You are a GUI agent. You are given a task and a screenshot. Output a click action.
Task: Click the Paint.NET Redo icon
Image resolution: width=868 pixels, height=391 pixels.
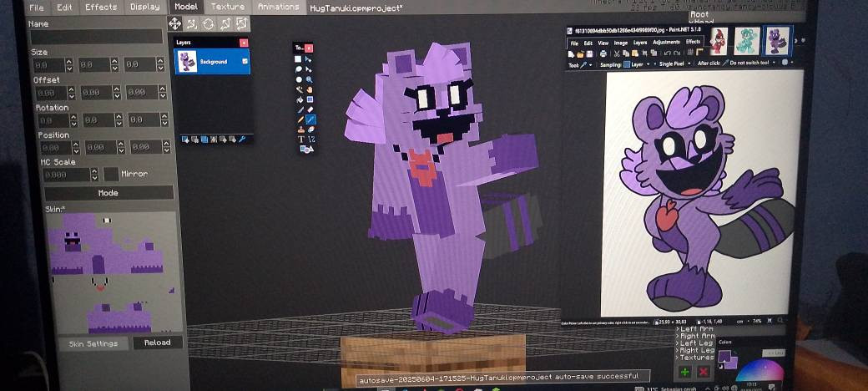point(677,54)
